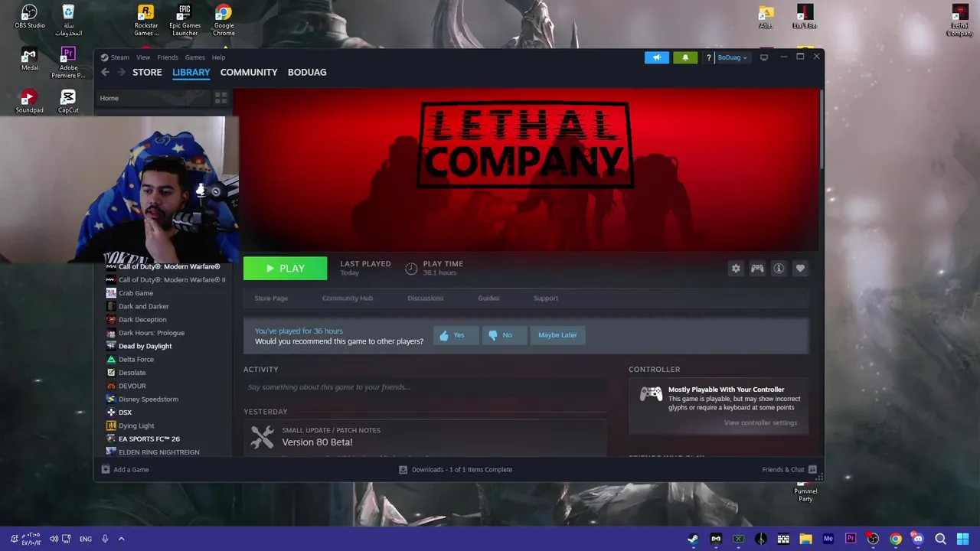
Task: Add Lethal Company to favorites heart
Action: [x=800, y=269]
